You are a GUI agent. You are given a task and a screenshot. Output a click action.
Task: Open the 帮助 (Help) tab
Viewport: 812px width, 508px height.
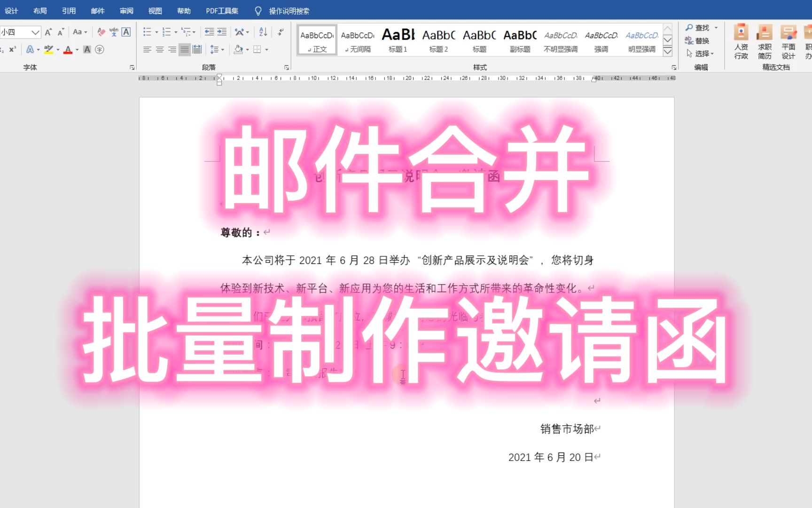(x=184, y=11)
